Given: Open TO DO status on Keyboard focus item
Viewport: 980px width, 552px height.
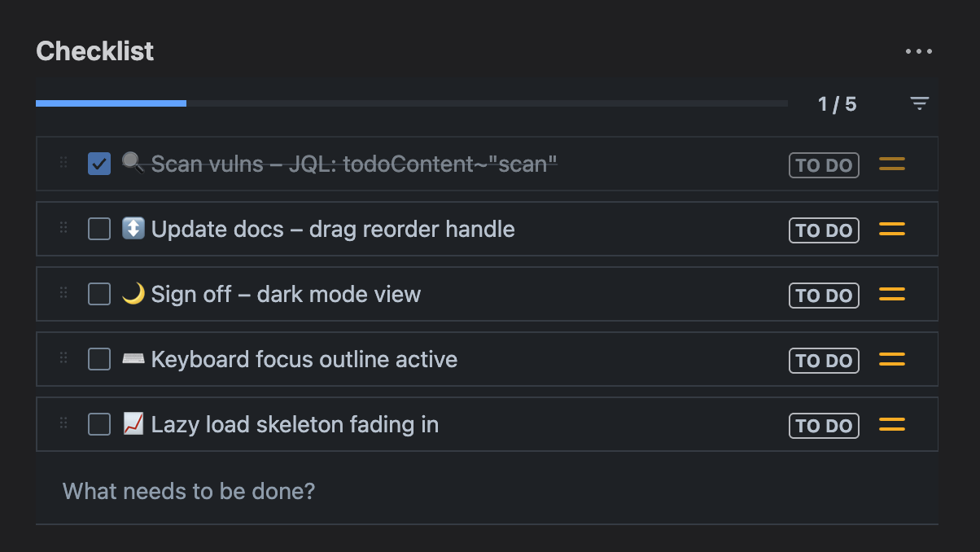Looking at the screenshot, I should 824,361.
